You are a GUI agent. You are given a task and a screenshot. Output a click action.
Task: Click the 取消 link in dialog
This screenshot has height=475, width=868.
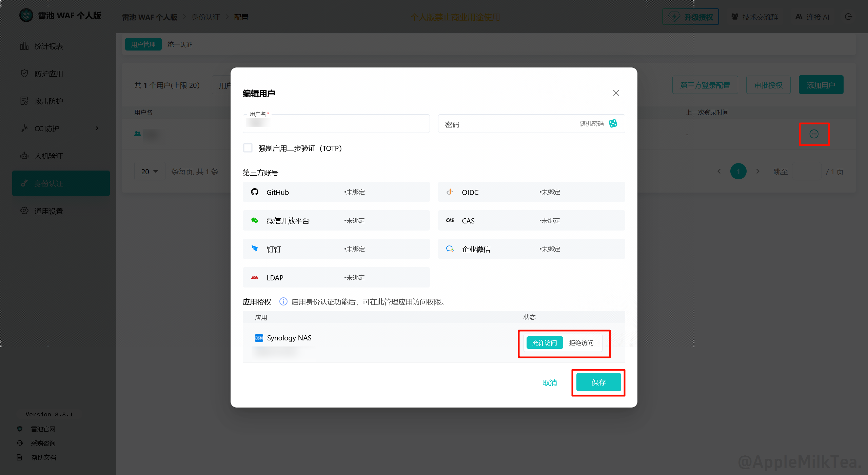[x=550, y=382]
